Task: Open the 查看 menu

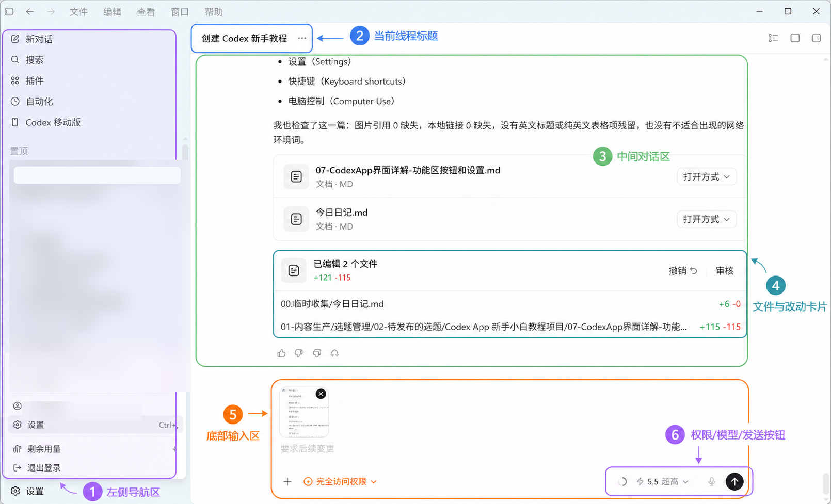Action: click(146, 11)
